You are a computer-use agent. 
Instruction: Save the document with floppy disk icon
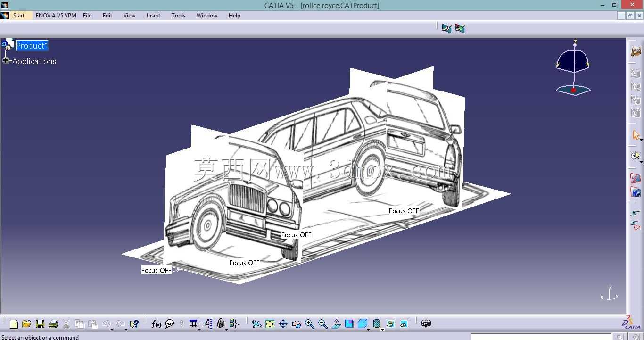(x=40, y=324)
